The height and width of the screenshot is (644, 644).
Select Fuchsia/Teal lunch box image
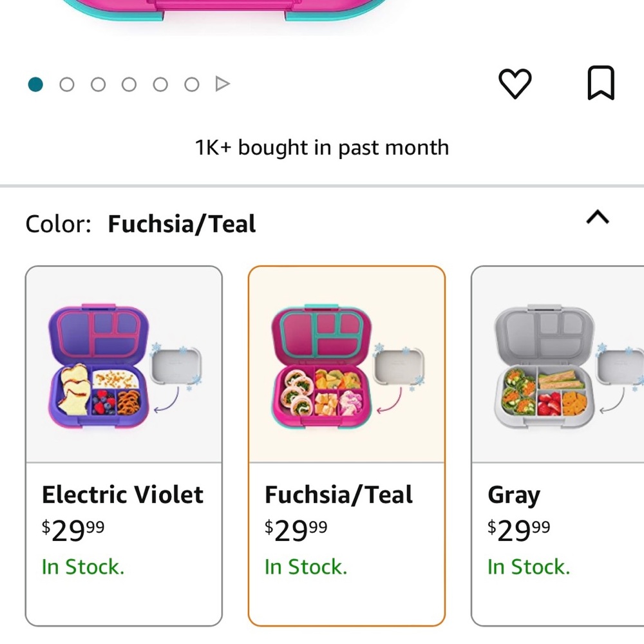coord(346,366)
